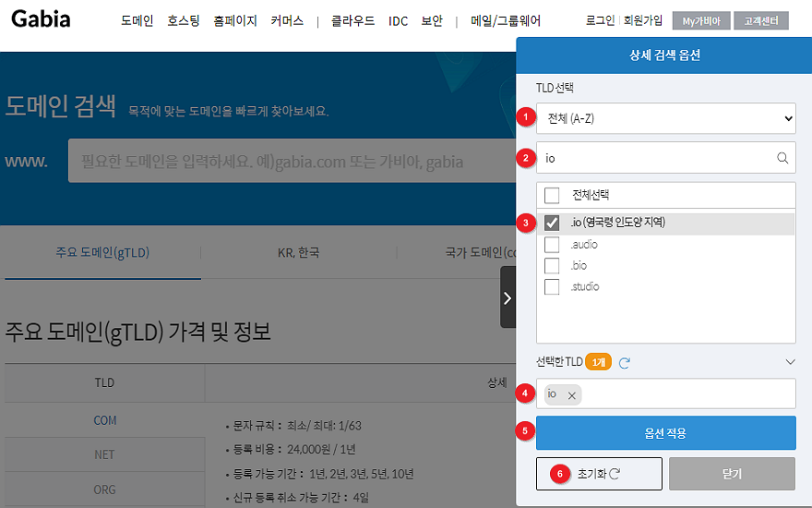
Task: Click the 초기화 reset button
Action: coord(599,474)
